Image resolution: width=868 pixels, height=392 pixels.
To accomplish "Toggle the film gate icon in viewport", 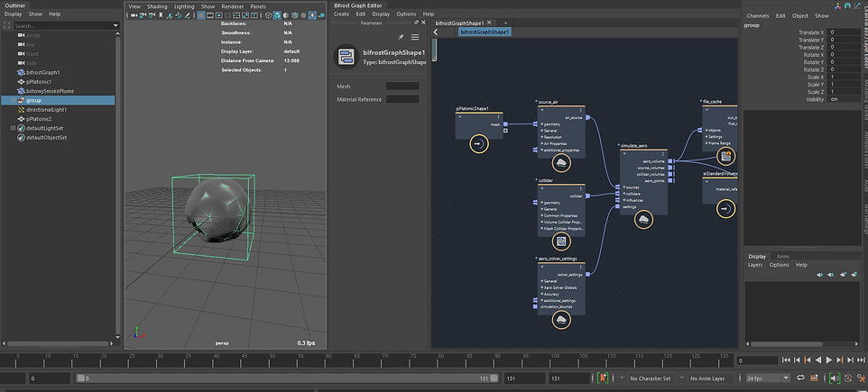I will point(210,15).
